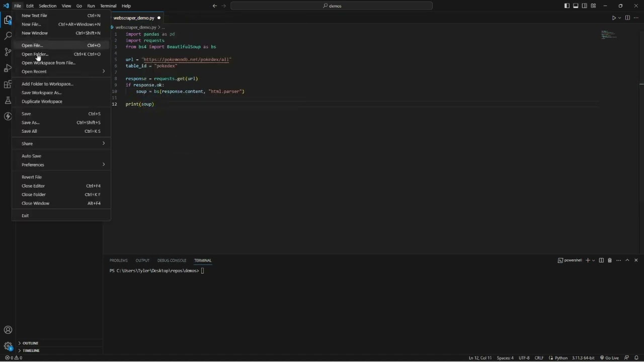Toggle the primary side bar layout icon

point(567,6)
